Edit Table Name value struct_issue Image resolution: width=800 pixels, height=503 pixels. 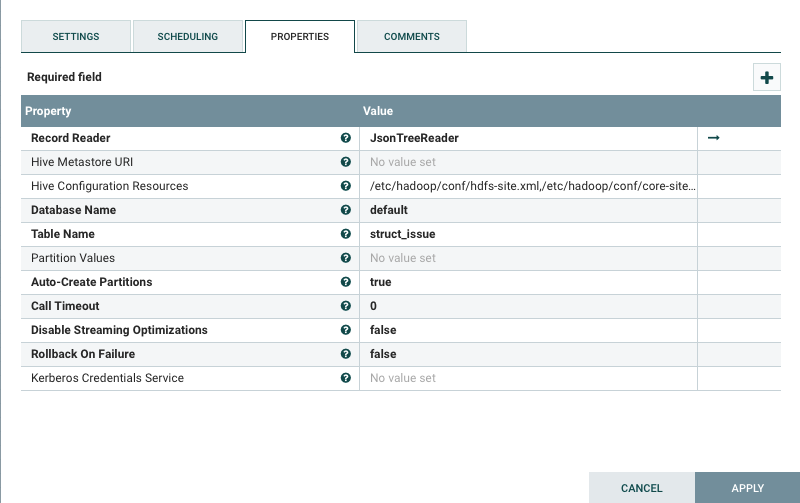click(528, 234)
